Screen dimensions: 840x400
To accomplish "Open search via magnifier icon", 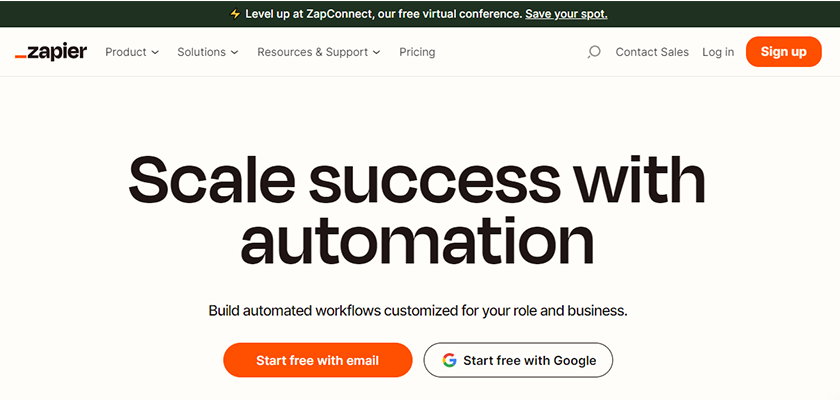I will (594, 52).
